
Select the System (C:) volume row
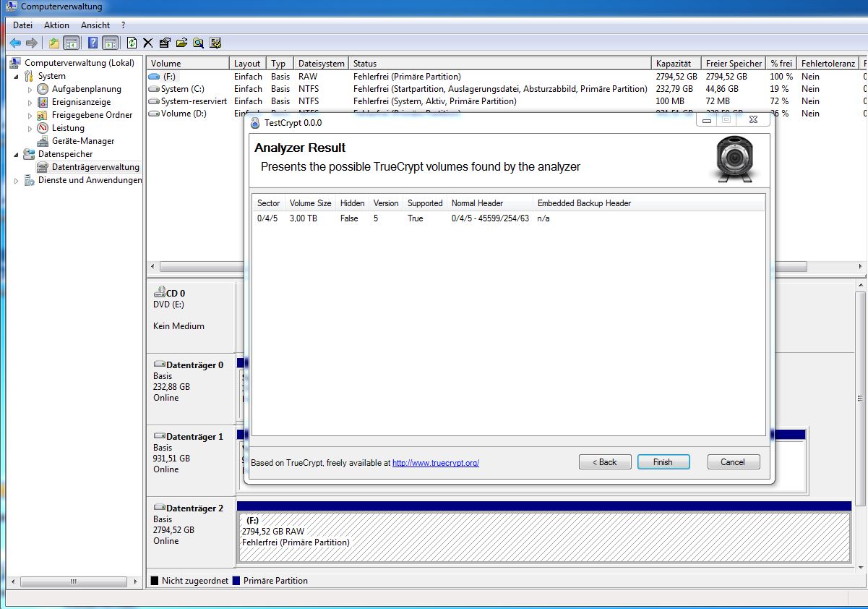[506, 89]
